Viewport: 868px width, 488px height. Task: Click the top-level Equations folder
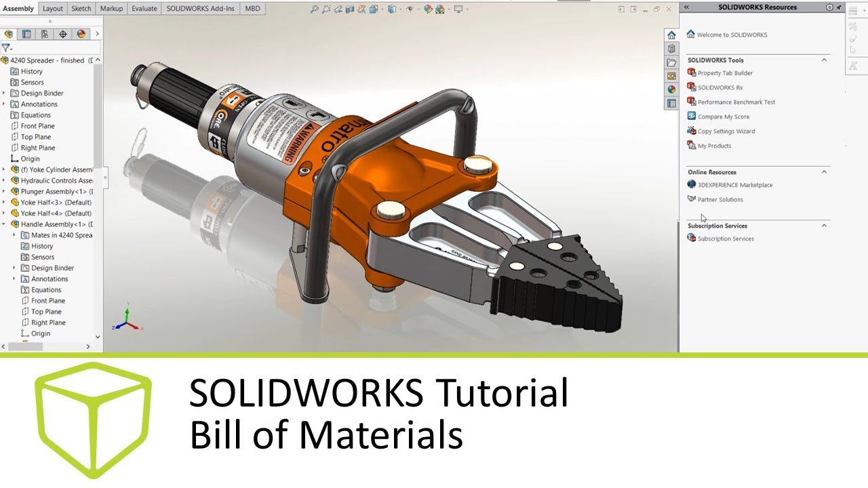tap(31, 115)
